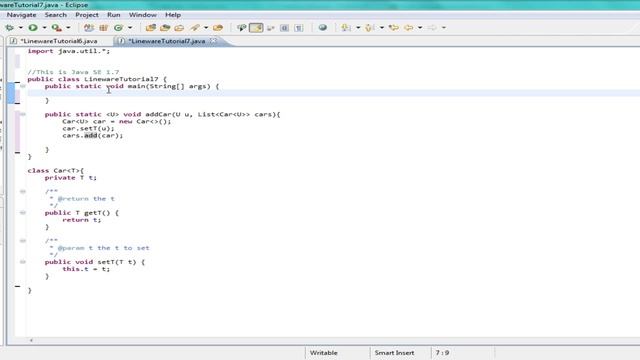Click the Previous Annotation icon

click(370, 28)
